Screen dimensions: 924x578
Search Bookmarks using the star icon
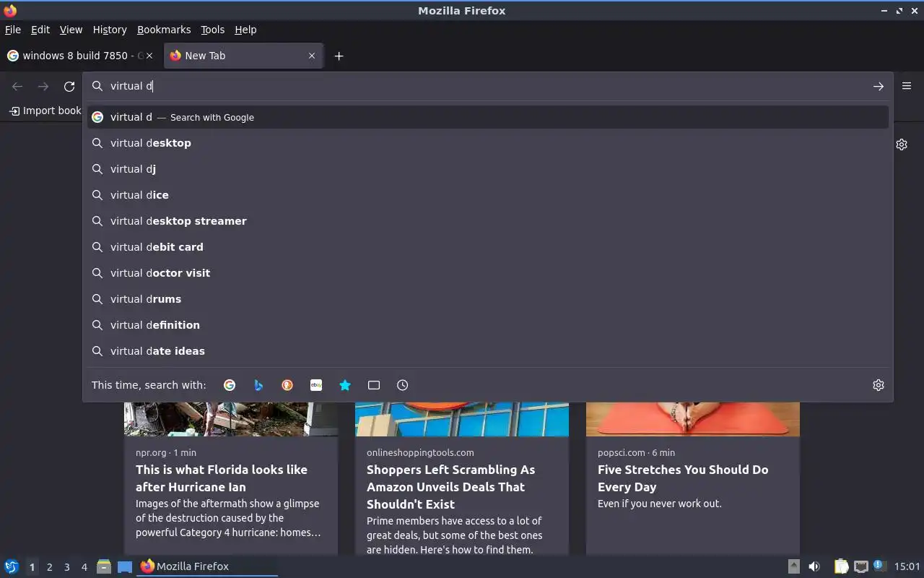coord(345,385)
